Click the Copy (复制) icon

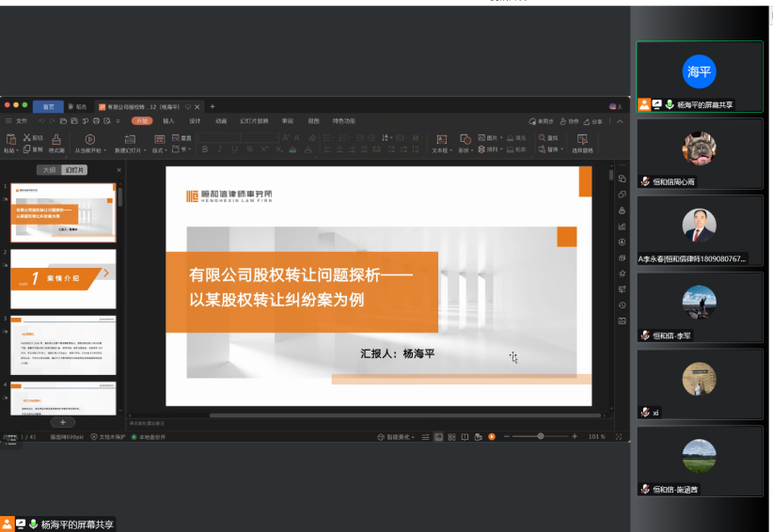[27, 149]
